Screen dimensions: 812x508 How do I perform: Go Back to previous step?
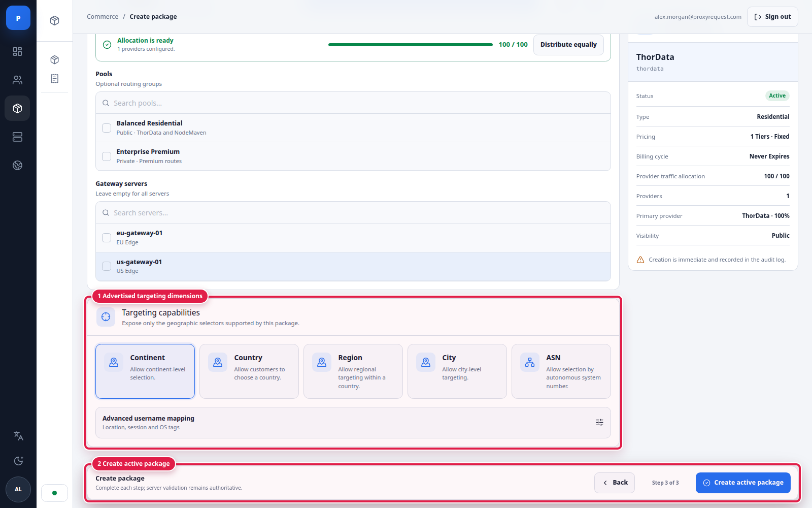[x=615, y=483]
